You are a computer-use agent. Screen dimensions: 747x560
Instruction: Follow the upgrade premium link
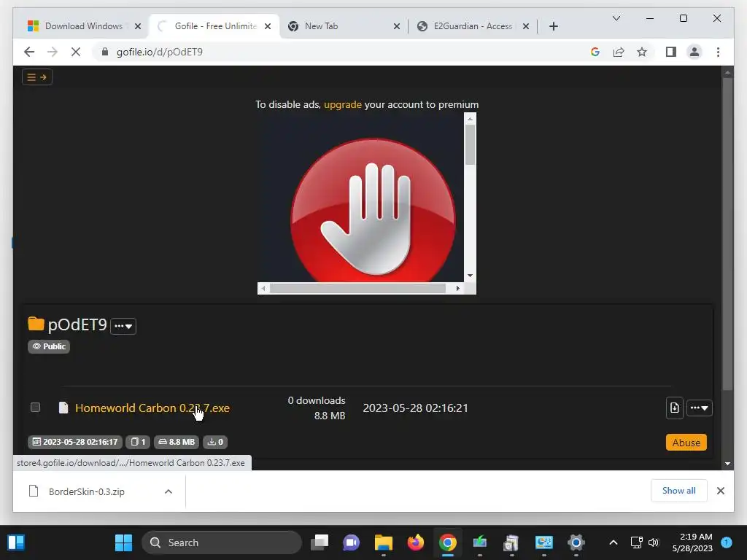click(343, 104)
